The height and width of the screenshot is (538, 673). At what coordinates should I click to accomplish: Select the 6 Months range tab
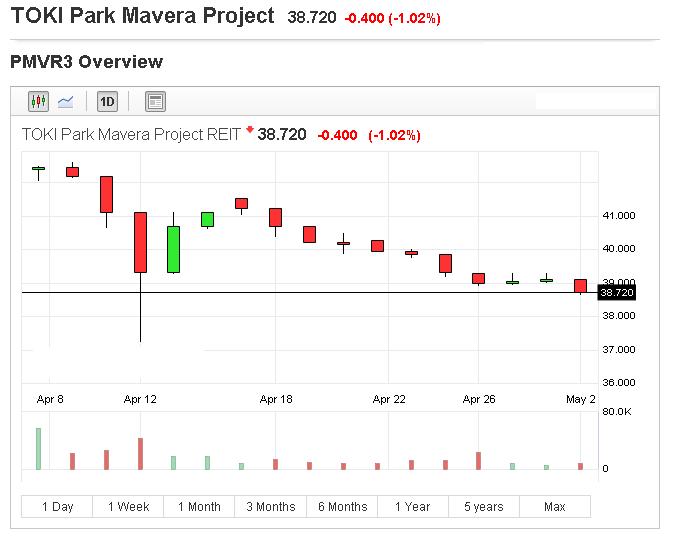(342, 507)
